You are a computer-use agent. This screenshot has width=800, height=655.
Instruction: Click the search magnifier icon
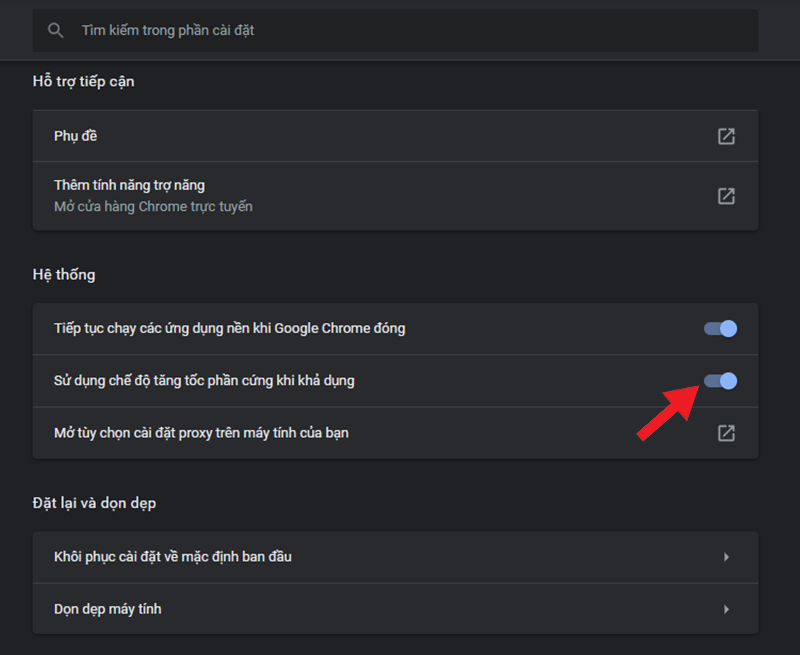click(56, 31)
